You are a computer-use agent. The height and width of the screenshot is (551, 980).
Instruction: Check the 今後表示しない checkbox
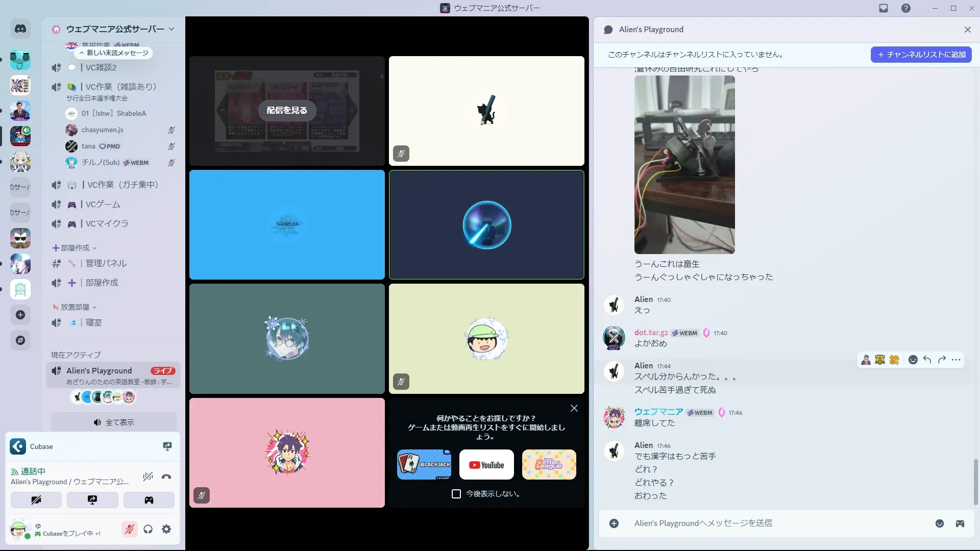(x=456, y=494)
